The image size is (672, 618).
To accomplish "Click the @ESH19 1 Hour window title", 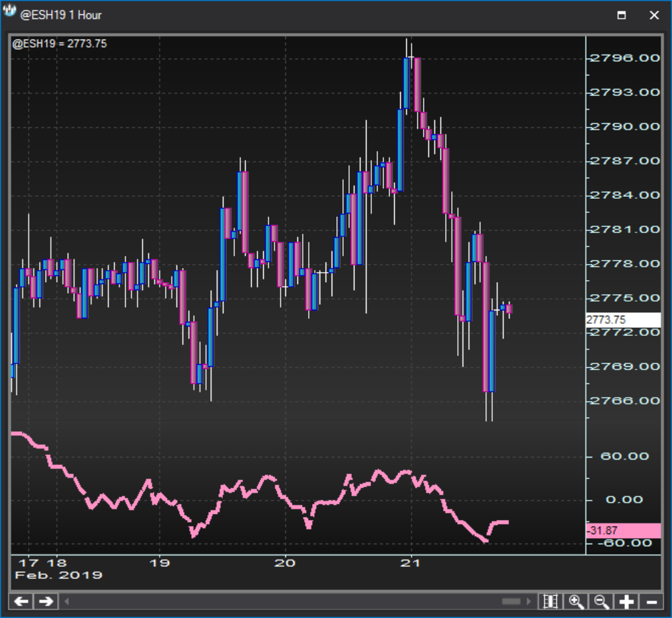I will (61, 15).
